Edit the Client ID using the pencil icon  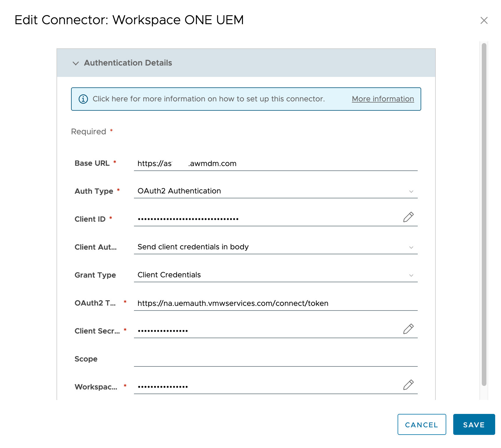coord(408,217)
